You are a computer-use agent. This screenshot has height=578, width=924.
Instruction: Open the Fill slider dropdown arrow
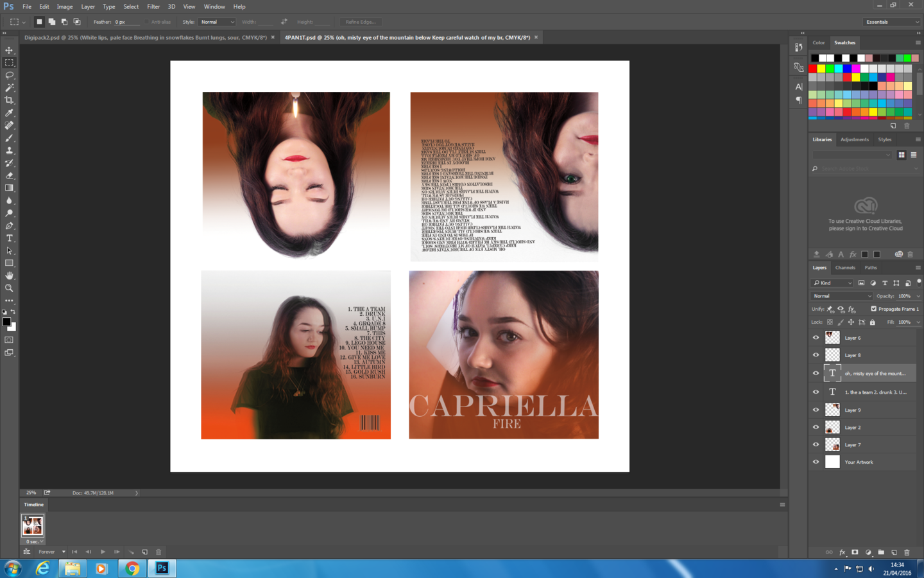coord(918,322)
